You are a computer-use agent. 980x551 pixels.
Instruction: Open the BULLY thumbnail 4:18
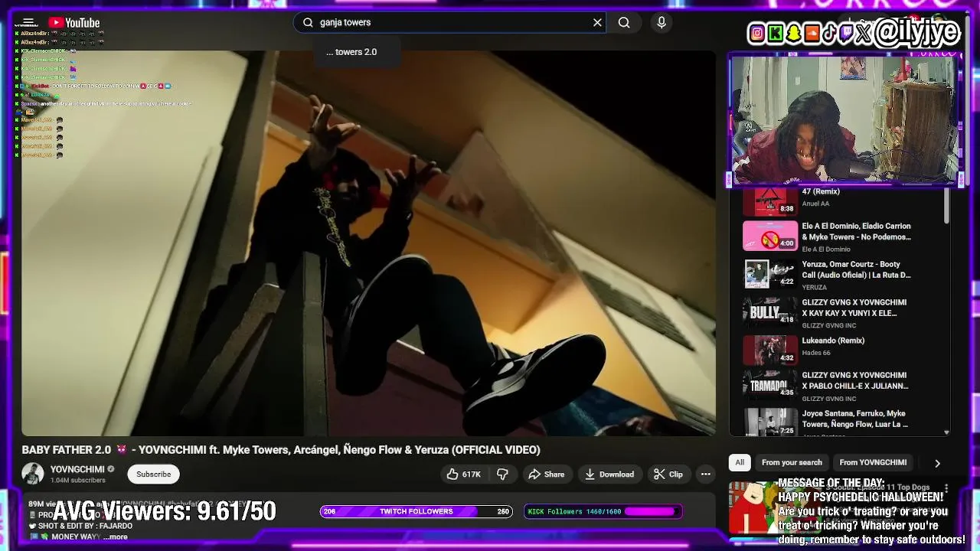770,312
